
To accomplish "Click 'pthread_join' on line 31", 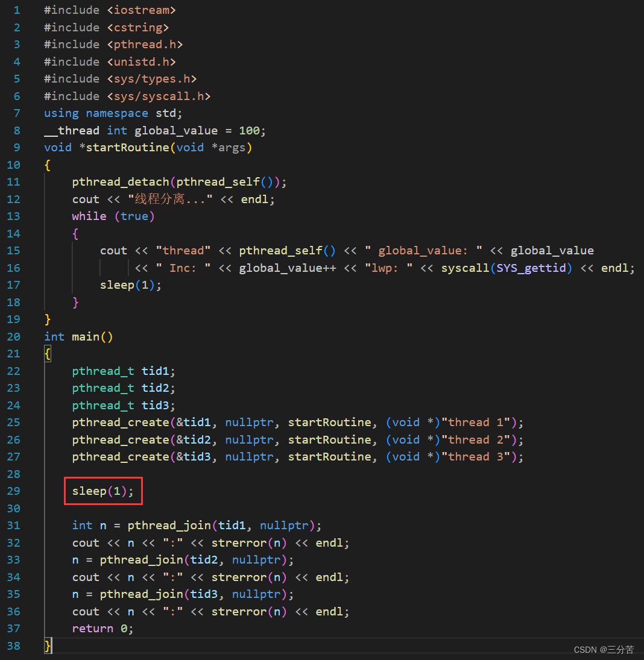I will click(x=169, y=526).
